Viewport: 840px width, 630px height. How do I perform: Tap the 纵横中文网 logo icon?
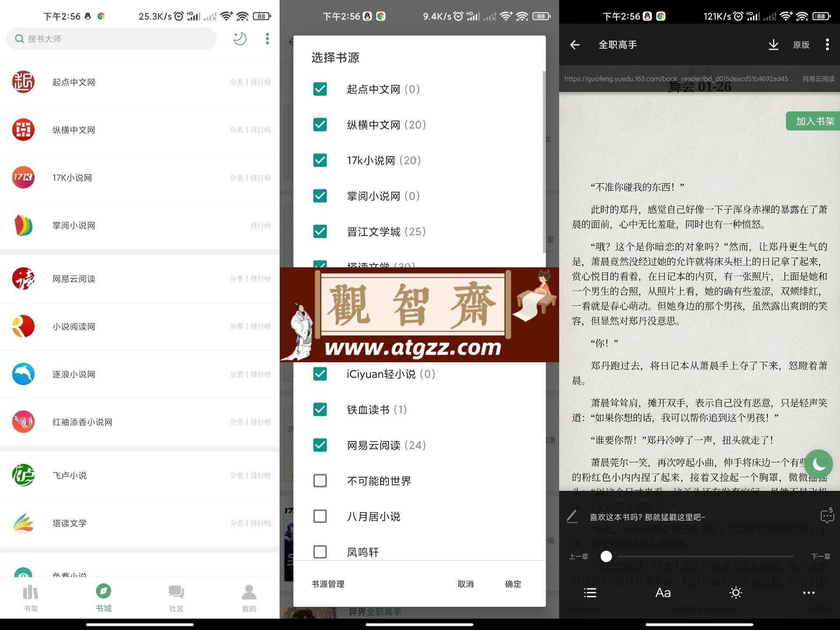(x=23, y=129)
